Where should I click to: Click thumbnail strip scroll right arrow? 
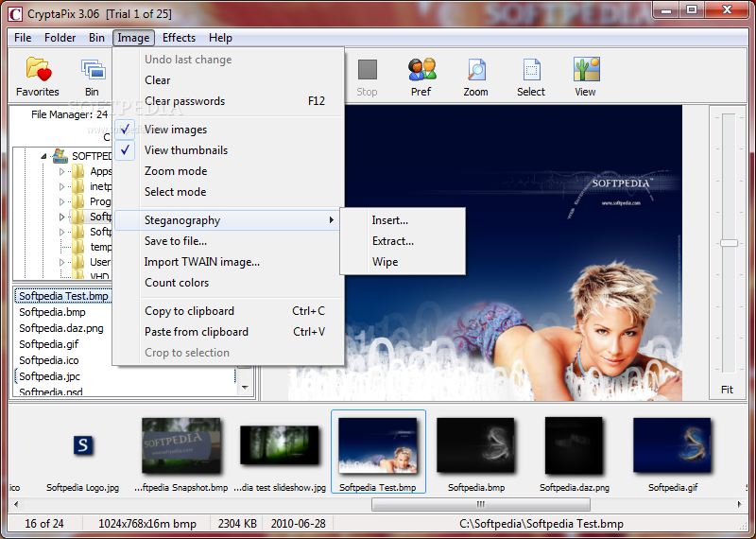pyautogui.click(x=740, y=504)
